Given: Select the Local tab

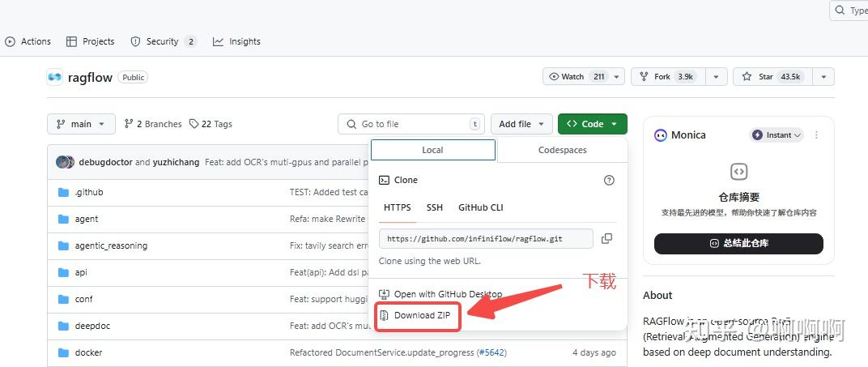Looking at the screenshot, I should [x=433, y=150].
